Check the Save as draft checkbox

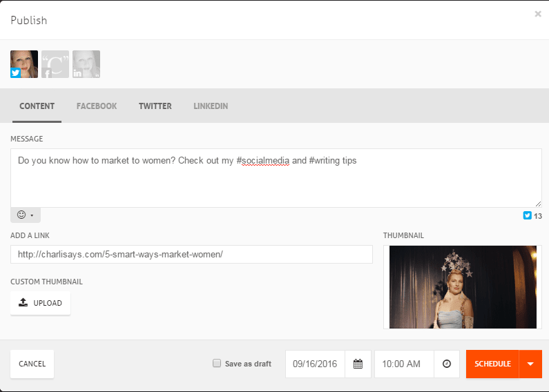[217, 363]
